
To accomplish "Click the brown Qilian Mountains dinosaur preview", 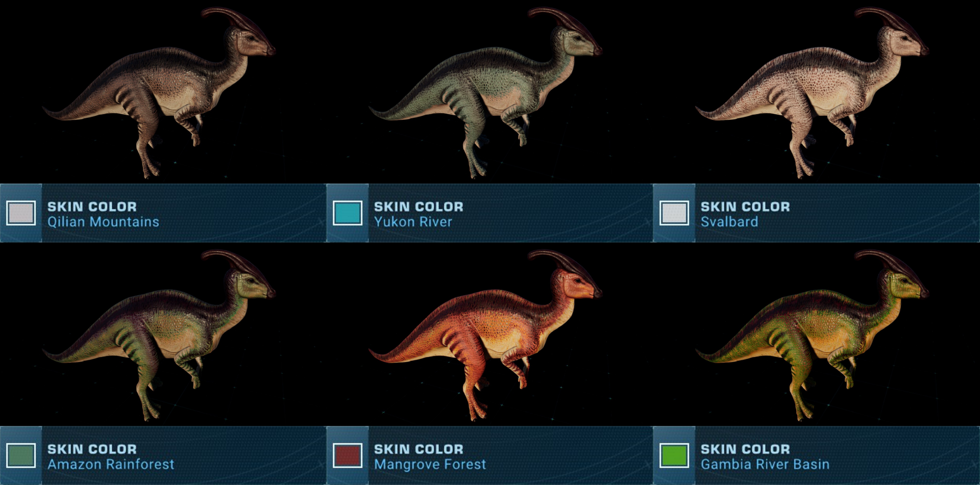I will (x=159, y=92).
